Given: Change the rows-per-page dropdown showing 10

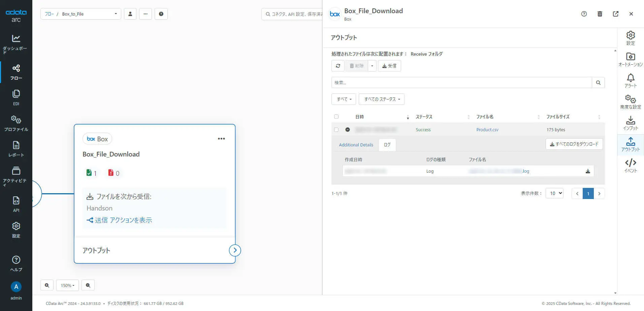Looking at the screenshot, I should coord(554,193).
